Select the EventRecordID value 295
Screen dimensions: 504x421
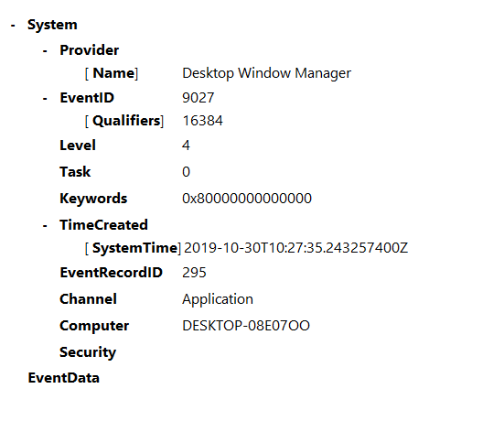[x=194, y=273]
